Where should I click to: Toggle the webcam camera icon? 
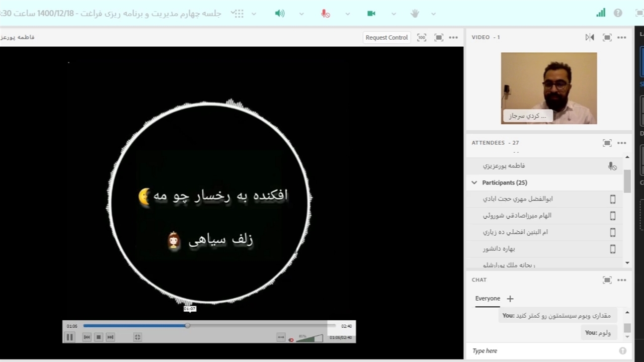tap(371, 14)
